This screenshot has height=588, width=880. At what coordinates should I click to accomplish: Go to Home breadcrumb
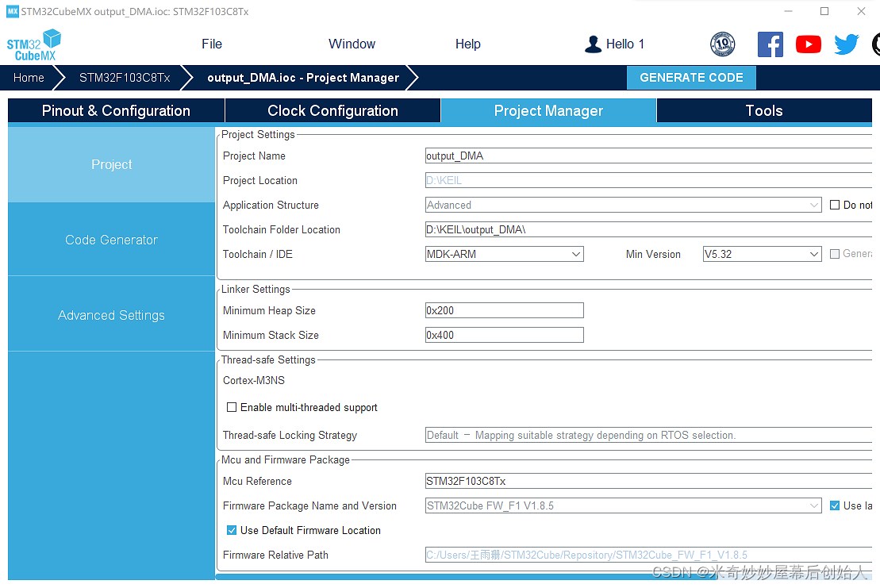[x=29, y=78]
